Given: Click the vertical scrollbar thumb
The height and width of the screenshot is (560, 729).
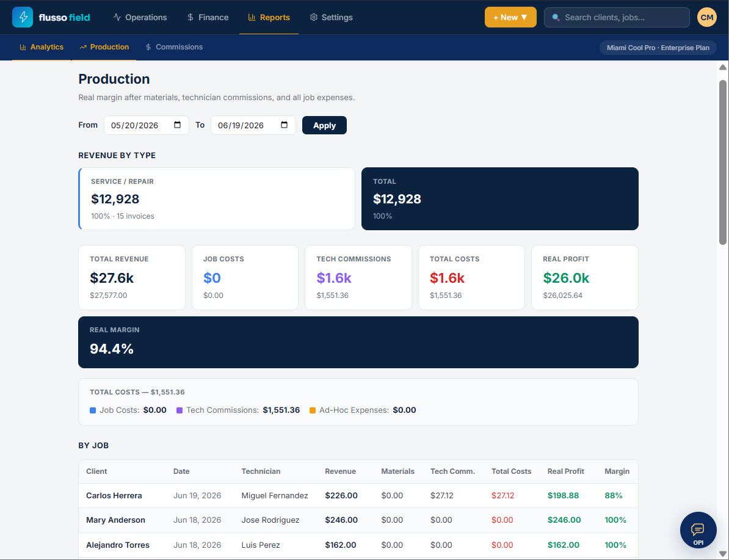Looking at the screenshot, I should pyautogui.click(x=722, y=162).
